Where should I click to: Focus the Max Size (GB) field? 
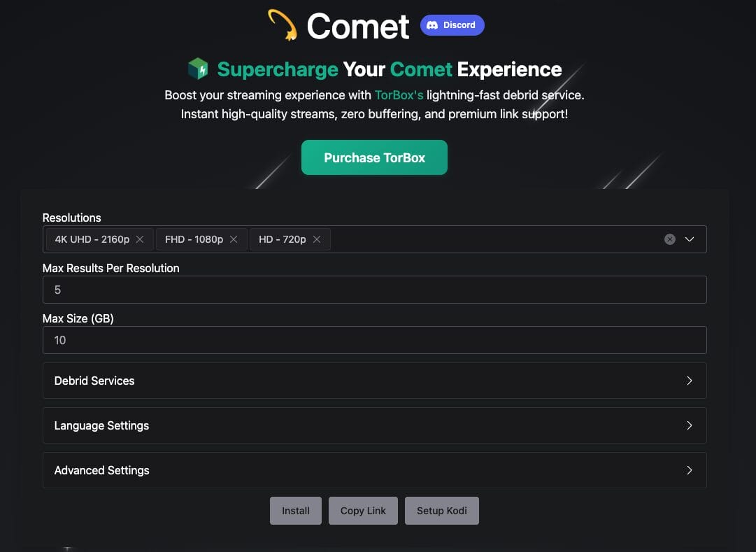point(375,340)
